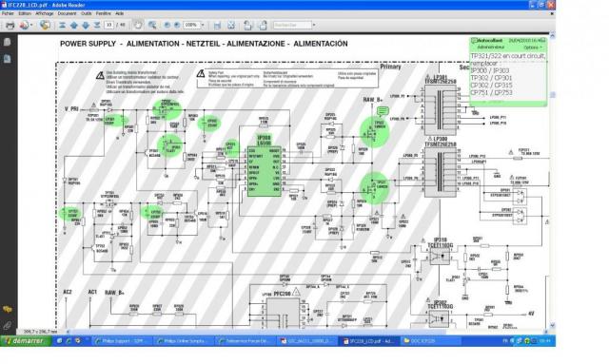Image resolution: width=609 pixels, height=364 pixels.
Task: Open the comments panel icon in sidebar
Action: [x=7, y=309]
